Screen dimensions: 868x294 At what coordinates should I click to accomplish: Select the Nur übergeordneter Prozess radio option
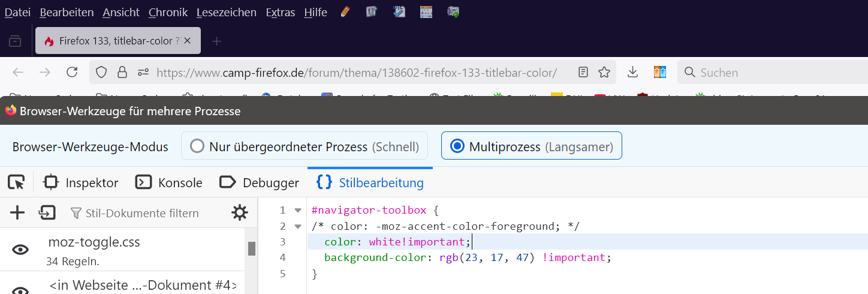[197, 146]
